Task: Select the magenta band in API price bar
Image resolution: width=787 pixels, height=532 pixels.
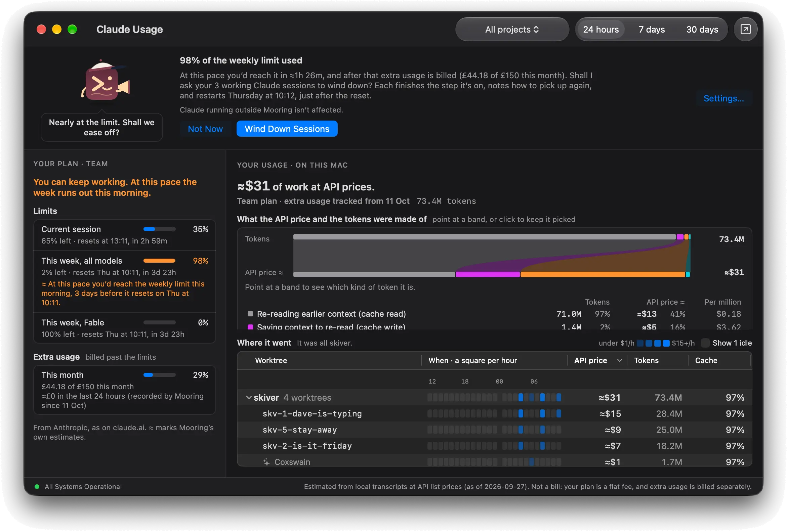Action: coord(488,274)
